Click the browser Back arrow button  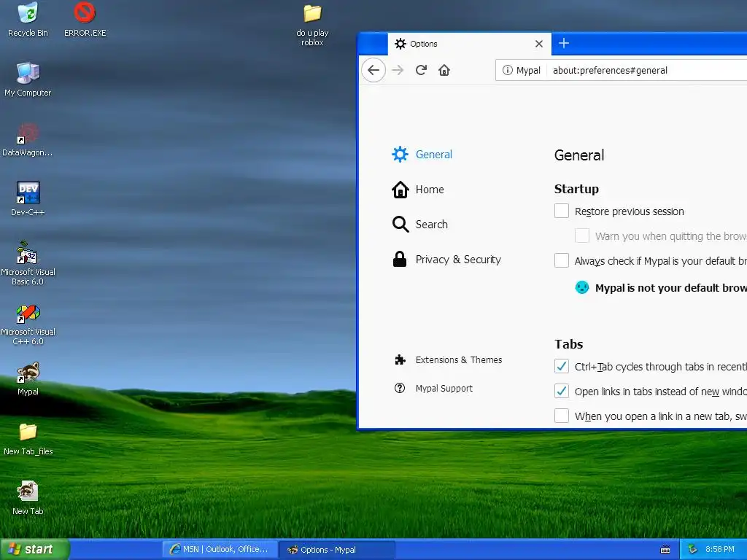[x=373, y=71]
